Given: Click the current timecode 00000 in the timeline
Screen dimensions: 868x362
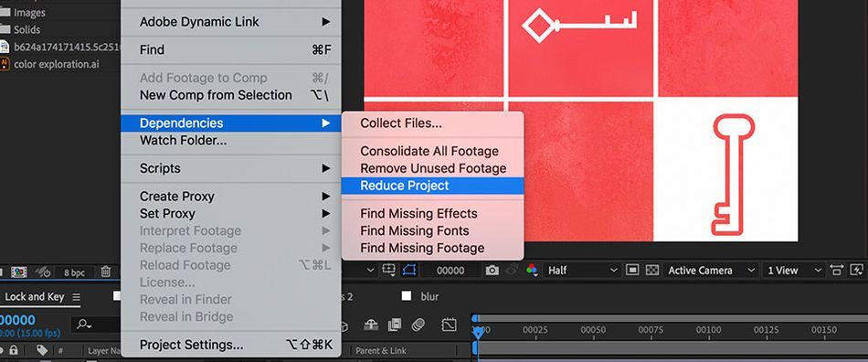Looking at the screenshot, I should tap(17, 320).
